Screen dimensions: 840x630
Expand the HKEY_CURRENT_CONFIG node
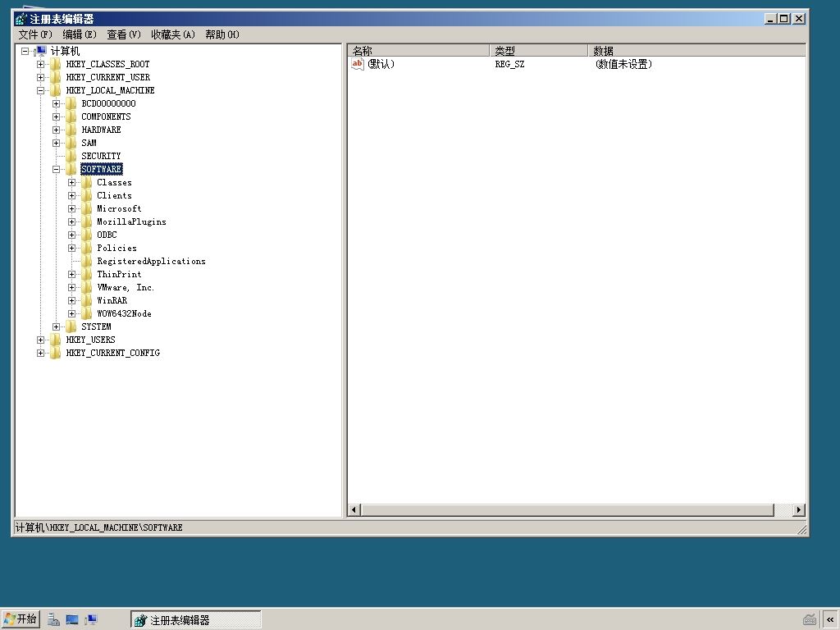pos(40,353)
